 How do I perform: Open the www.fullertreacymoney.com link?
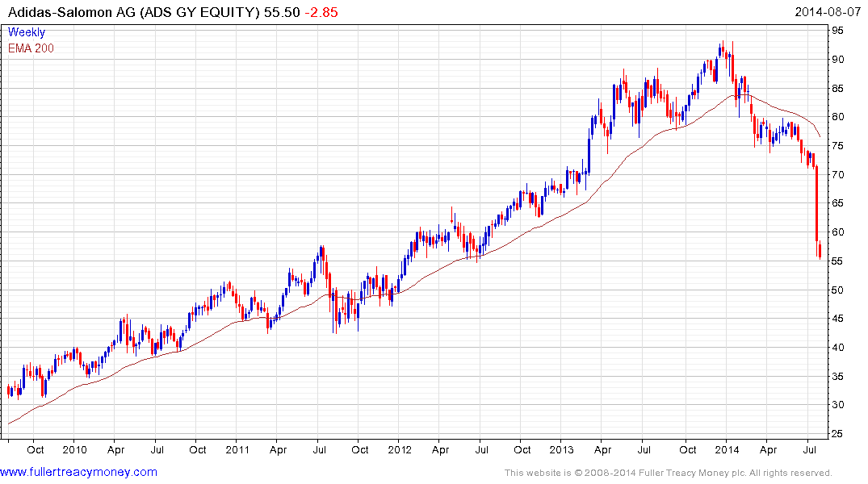(x=78, y=472)
